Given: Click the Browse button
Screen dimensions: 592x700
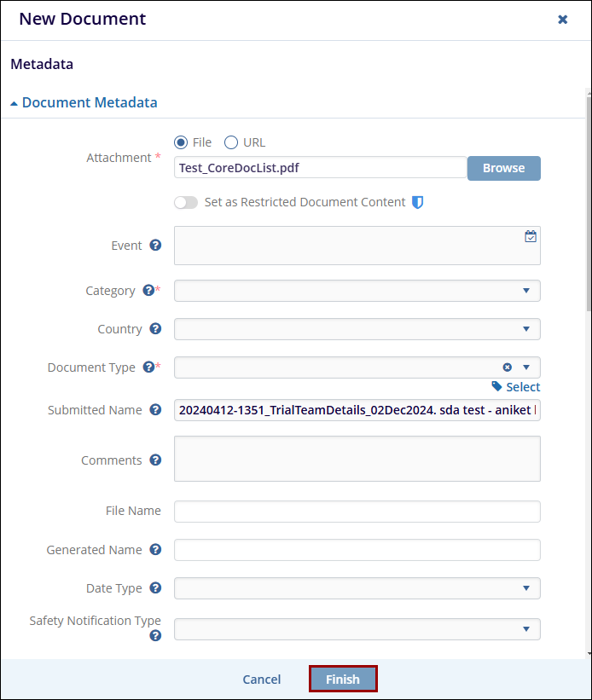Looking at the screenshot, I should pos(503,168).
